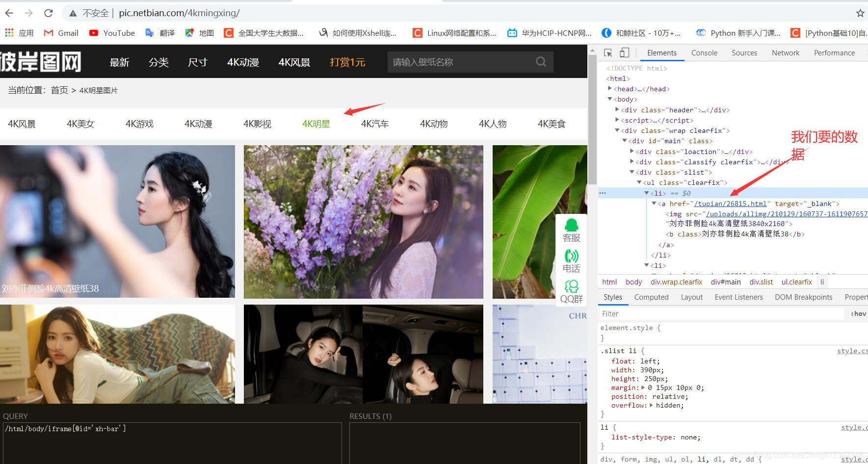Click the QQ群 icon
868x464 pixels.
[571, 292]
